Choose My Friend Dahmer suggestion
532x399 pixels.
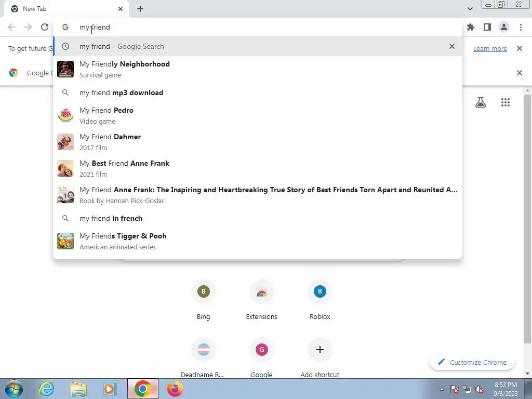pos(258,142)
